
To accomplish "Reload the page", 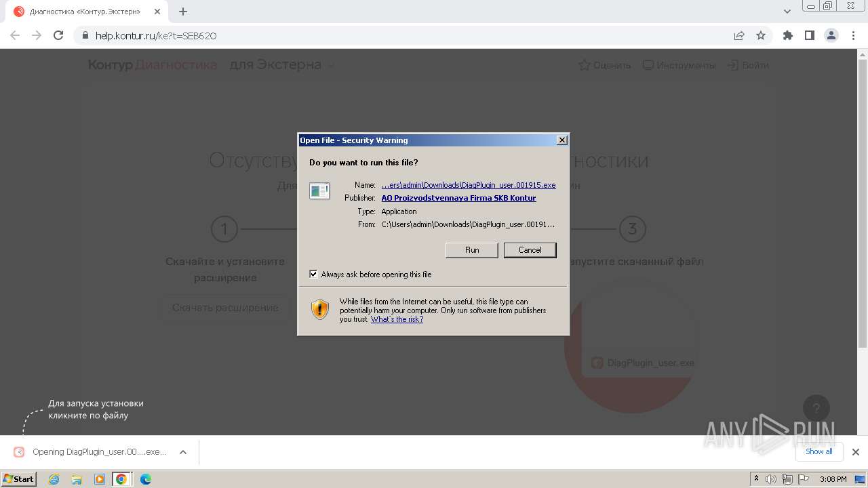I will pyautogui.click(x=58, y=35).
